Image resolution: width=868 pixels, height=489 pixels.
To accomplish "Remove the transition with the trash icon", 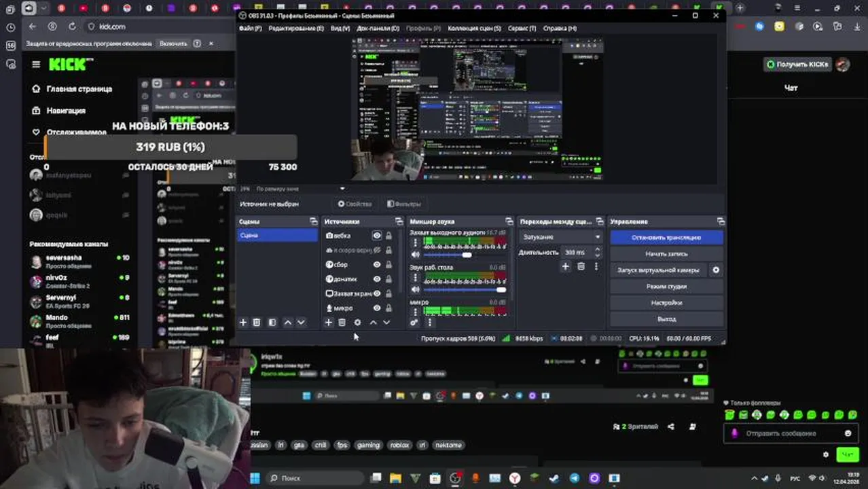I will pyautogui.click(x=581, y=267).
